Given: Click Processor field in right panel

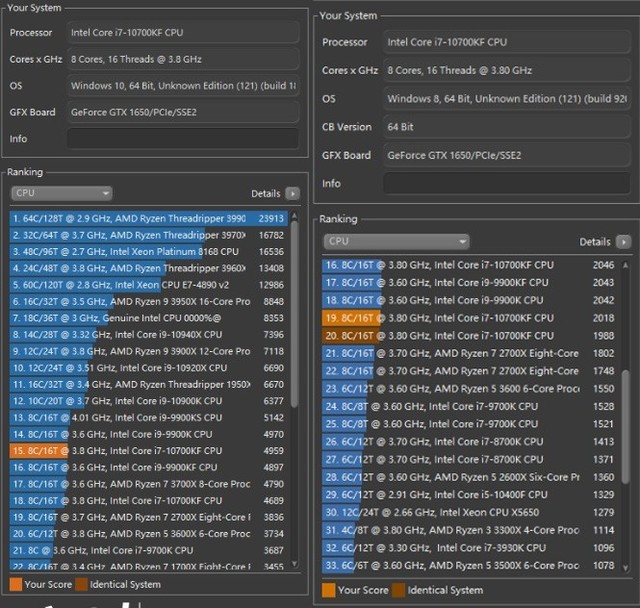Looking at the screenshot, I should point(507,42).
